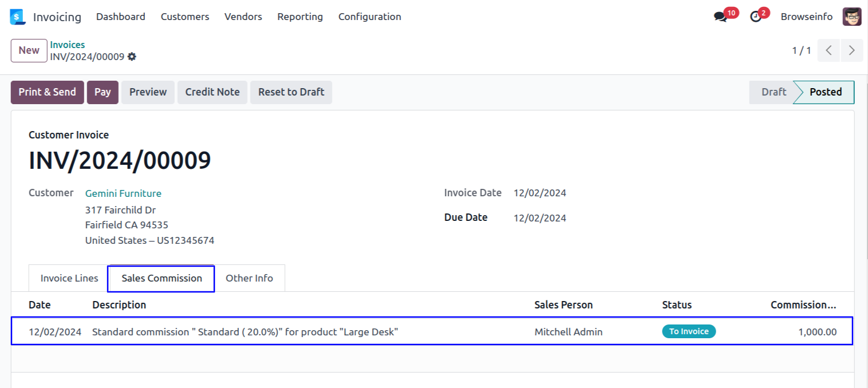Screen dimensions: 868x388
Task: Open the gear actions menu beside INV/2024/00009
Action: coord(132,57)
